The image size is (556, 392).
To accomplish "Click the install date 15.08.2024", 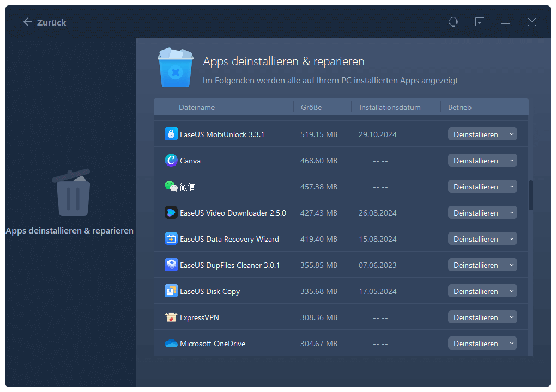I will pos(378,239).
